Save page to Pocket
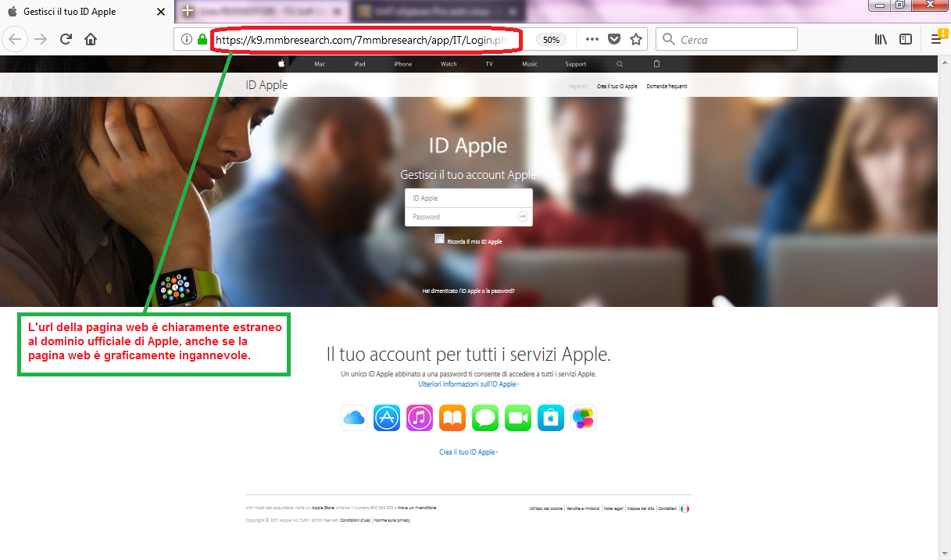The image size is (951, 560). coord(614,39)
